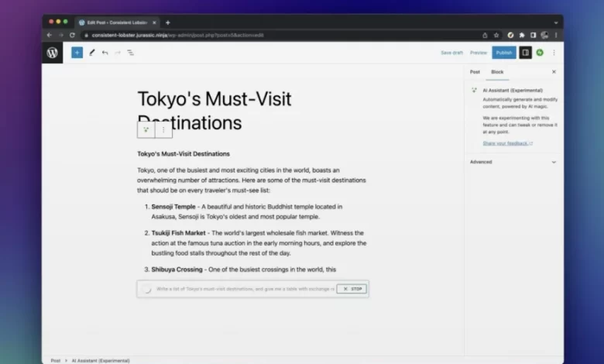Redo the last change
This screenshot has width=604, height=364.
click(118, 53)
